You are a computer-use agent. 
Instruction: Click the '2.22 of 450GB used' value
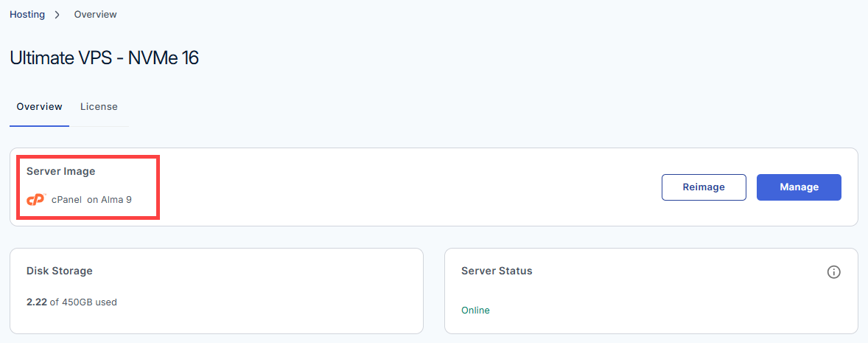(x=71, y=302)
